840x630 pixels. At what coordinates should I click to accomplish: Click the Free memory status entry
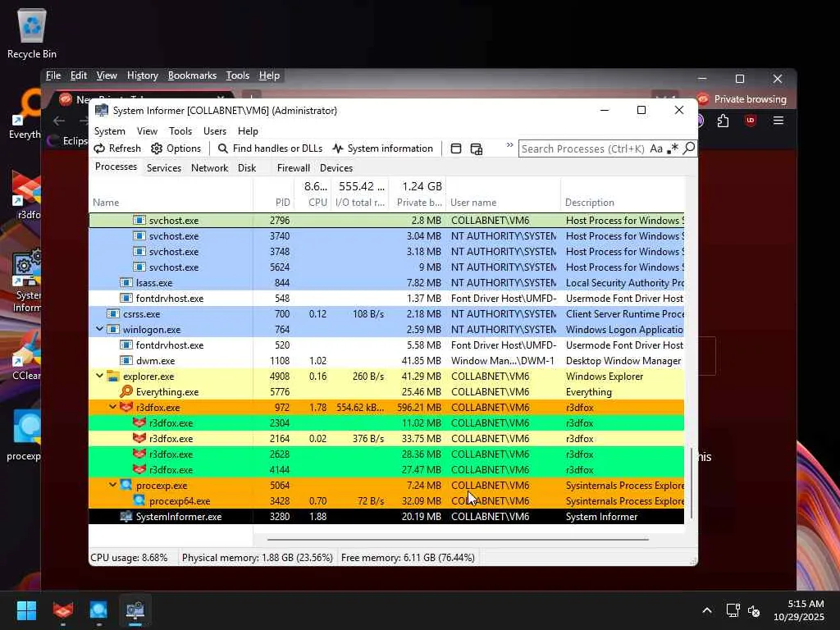(x=408, y=558)
